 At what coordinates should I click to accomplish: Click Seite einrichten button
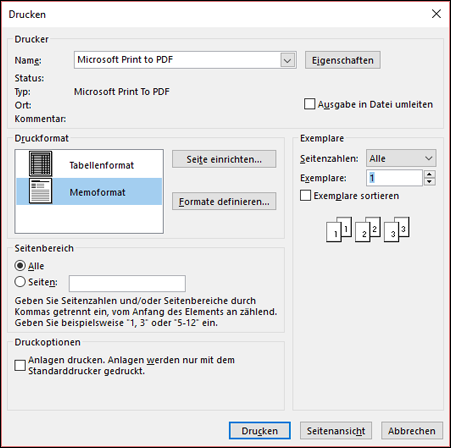click(224, 159)
